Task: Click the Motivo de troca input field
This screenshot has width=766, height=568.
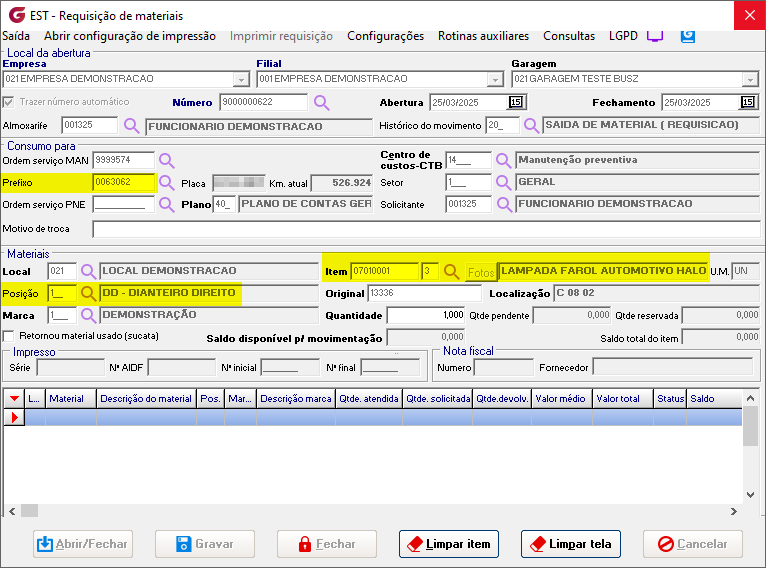Action: (426, 229)
